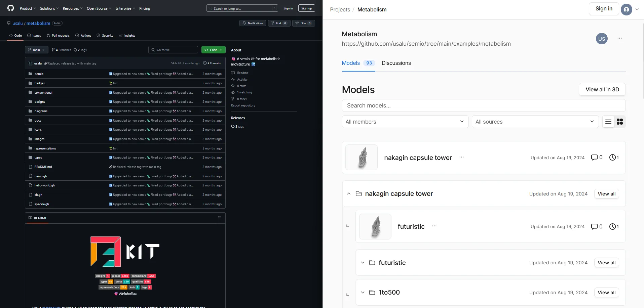644x308 pixels.
Task: Select the Security tab
Action: coord(105,36)
